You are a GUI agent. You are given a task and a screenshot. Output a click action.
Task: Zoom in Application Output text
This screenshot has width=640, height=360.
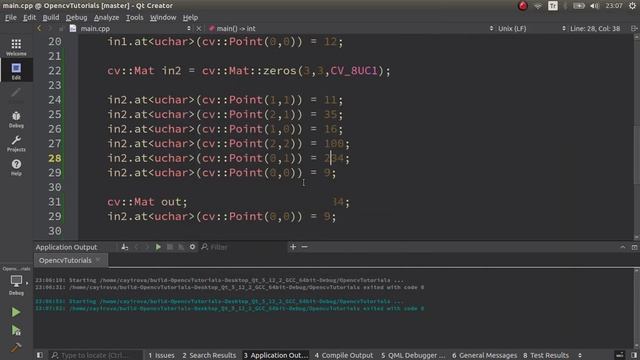pyautogui.click(x=293, y=247)
